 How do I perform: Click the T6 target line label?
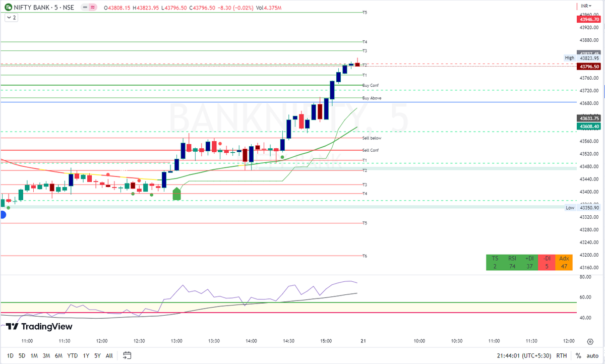click(x=365, y=256)
